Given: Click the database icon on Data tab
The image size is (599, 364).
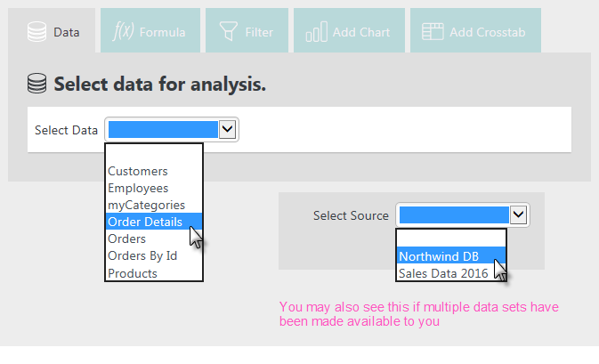Looking at the screenshot, I should [37, 32].
